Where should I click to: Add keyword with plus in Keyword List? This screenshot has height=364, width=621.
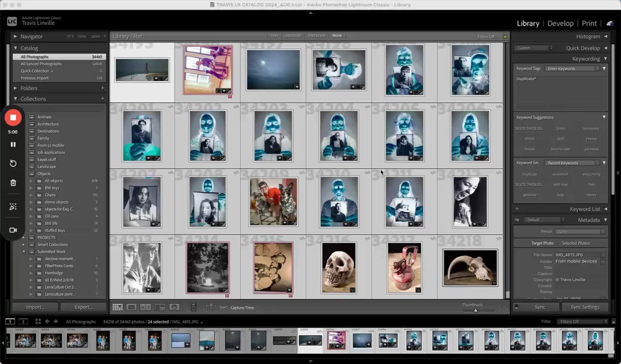517,209
